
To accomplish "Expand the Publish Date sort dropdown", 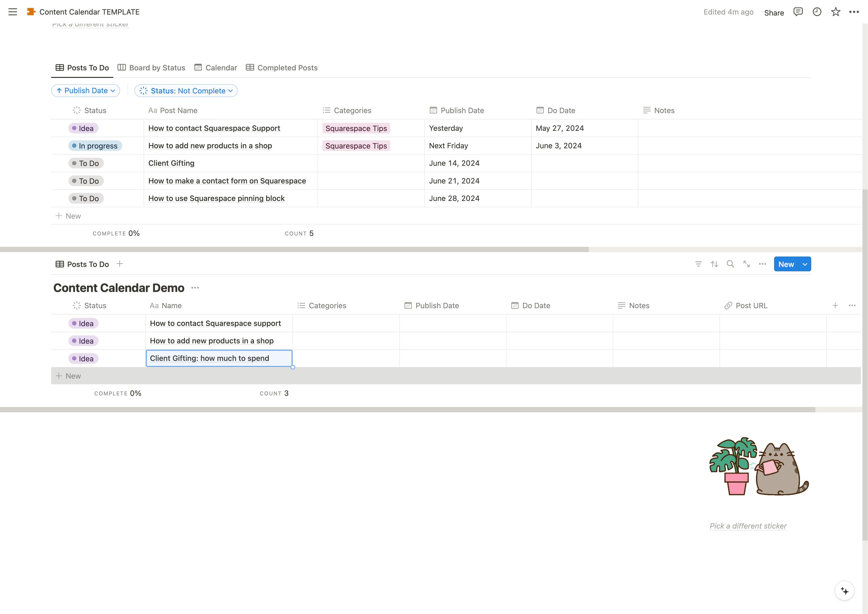I will coord(86,91).
